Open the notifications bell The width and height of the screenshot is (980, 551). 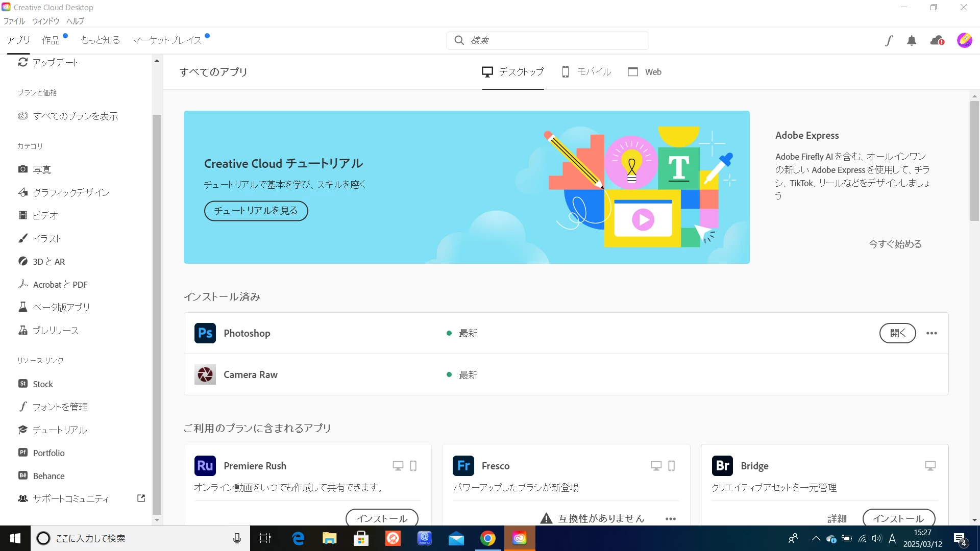pyautogui.click(x=912, y=40)
